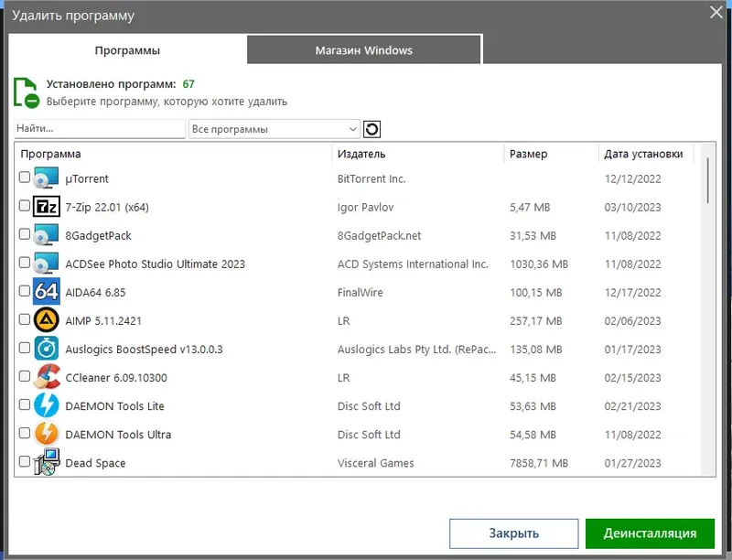Click the CCleaner program icon
This screenshot has height=560, width=732.
tap(46, 377)
